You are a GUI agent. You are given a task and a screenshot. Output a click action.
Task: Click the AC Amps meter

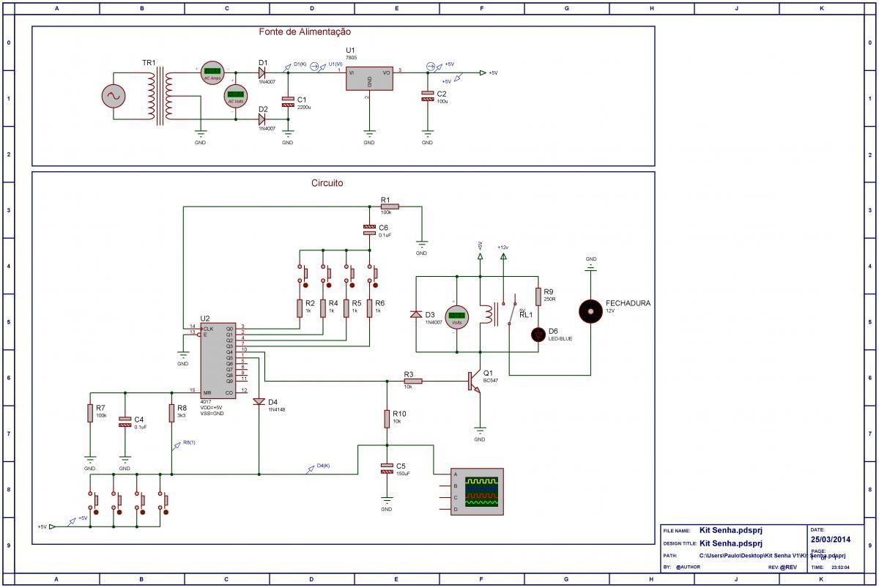(x=213, y=73)
